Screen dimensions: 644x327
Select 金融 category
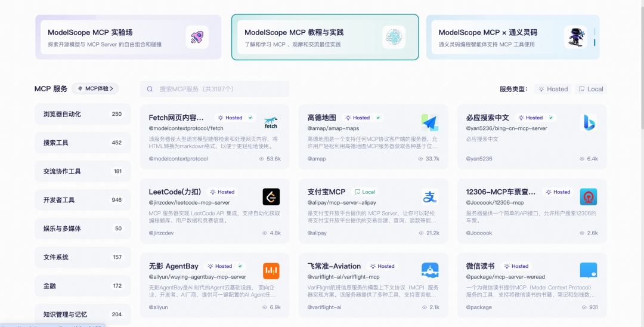tap(82, 286)
